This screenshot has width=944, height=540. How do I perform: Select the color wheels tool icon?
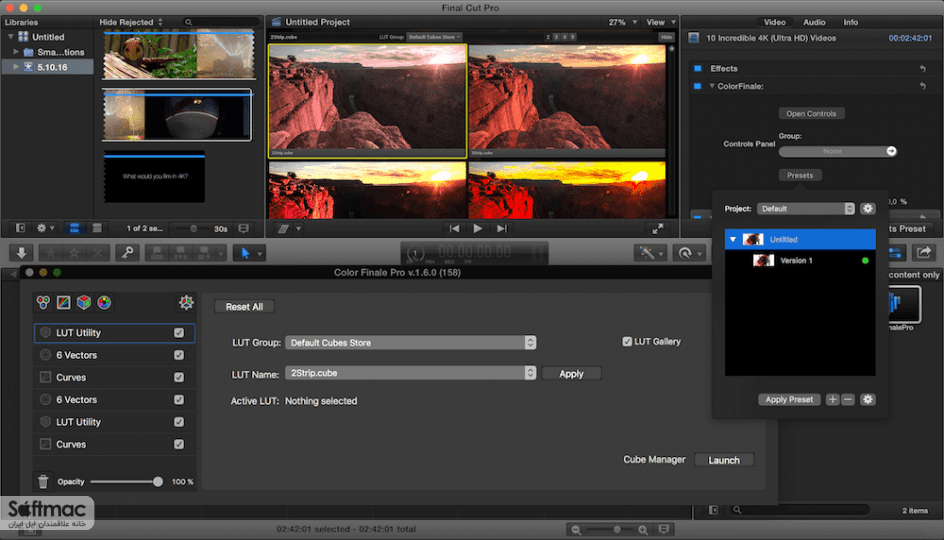(43, 302)
